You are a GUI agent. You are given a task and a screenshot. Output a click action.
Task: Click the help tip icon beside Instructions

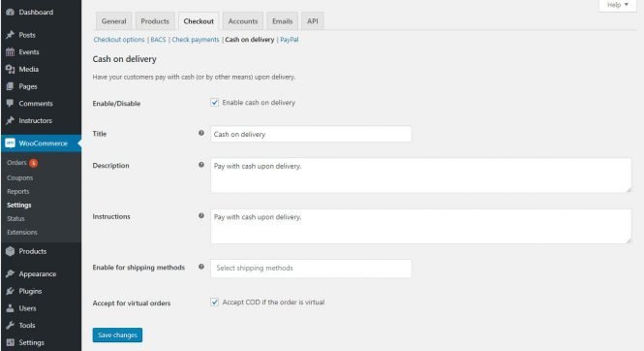click(201, 216)
